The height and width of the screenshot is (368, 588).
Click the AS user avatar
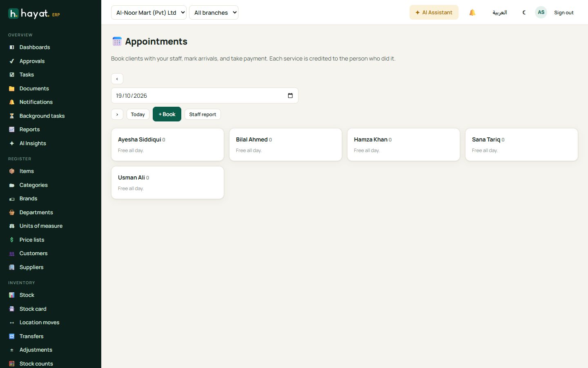[541, 12]
